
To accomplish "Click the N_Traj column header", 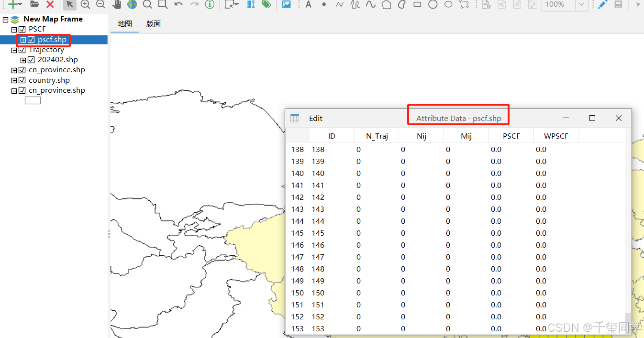I will pos(377,136).
